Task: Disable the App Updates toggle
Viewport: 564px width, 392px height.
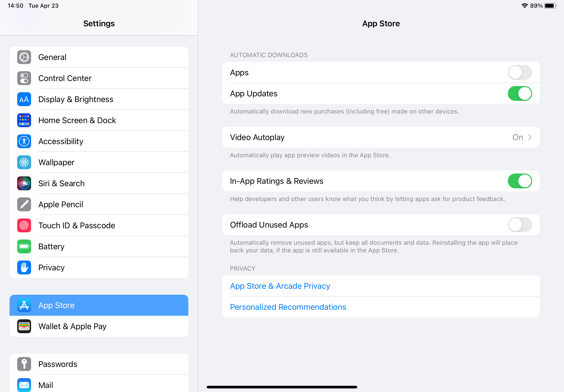Action: [520, 94]
